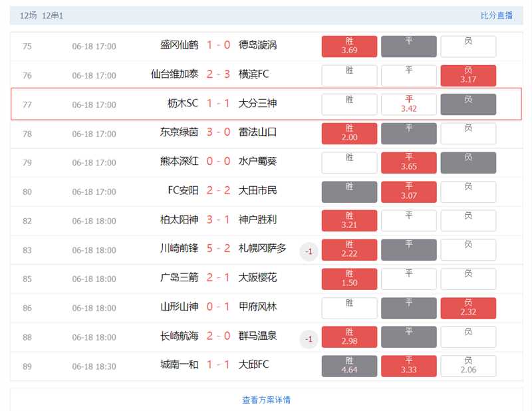532x411 pixels.
Task: Pick 平 3.33 for 城南一和 match
Action: tap(409, 366)
